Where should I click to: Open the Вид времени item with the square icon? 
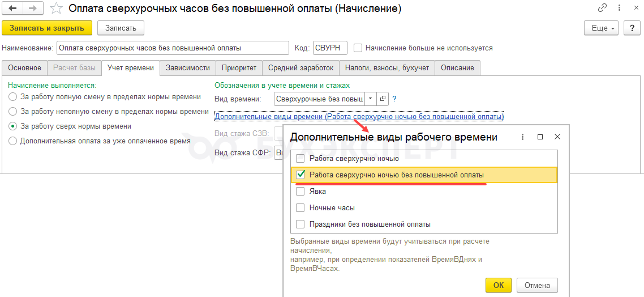pyautogui.click(x=383, y=99)
